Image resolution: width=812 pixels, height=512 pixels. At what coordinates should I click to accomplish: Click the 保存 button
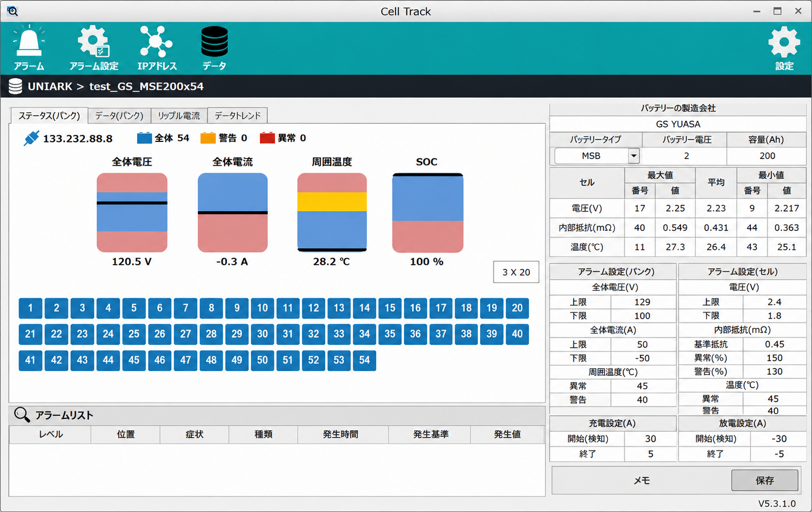(x=765, y=480)
